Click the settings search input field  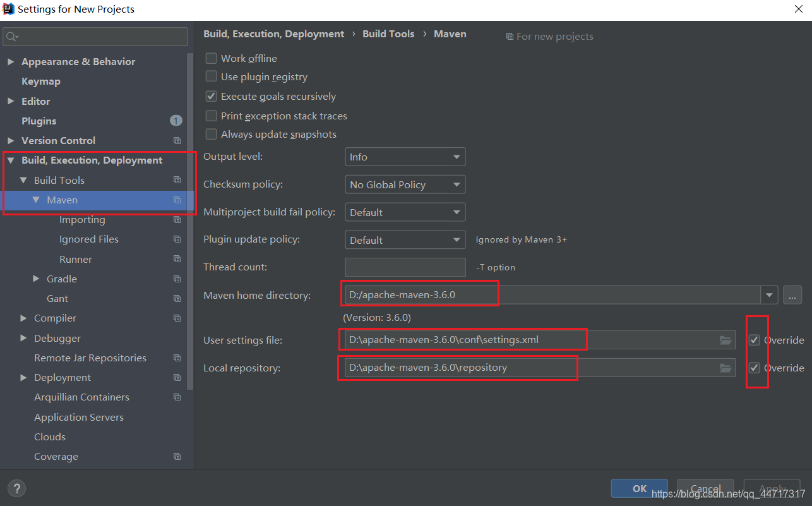click(95, 37)
